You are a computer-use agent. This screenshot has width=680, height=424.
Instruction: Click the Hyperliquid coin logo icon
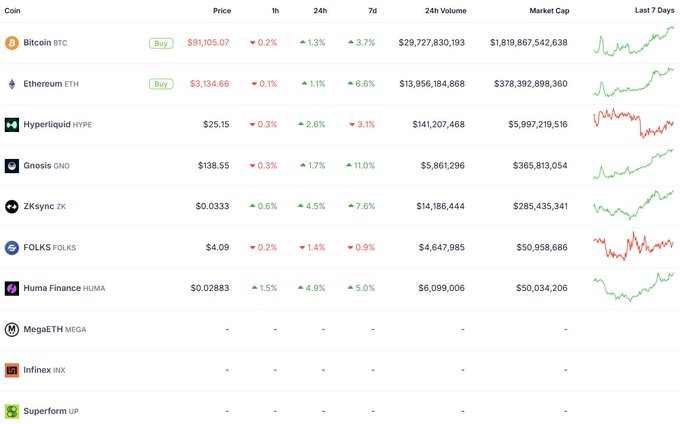tap(12, 125)
